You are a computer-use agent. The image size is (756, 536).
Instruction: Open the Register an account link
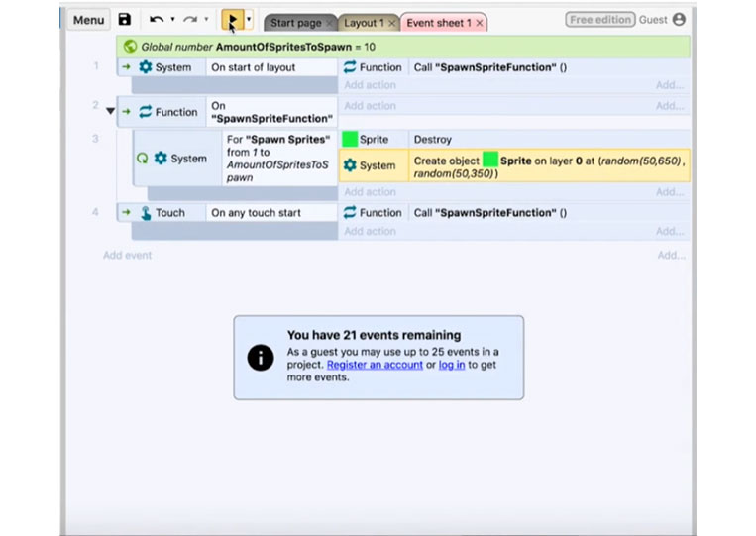[x=375, y=365]
